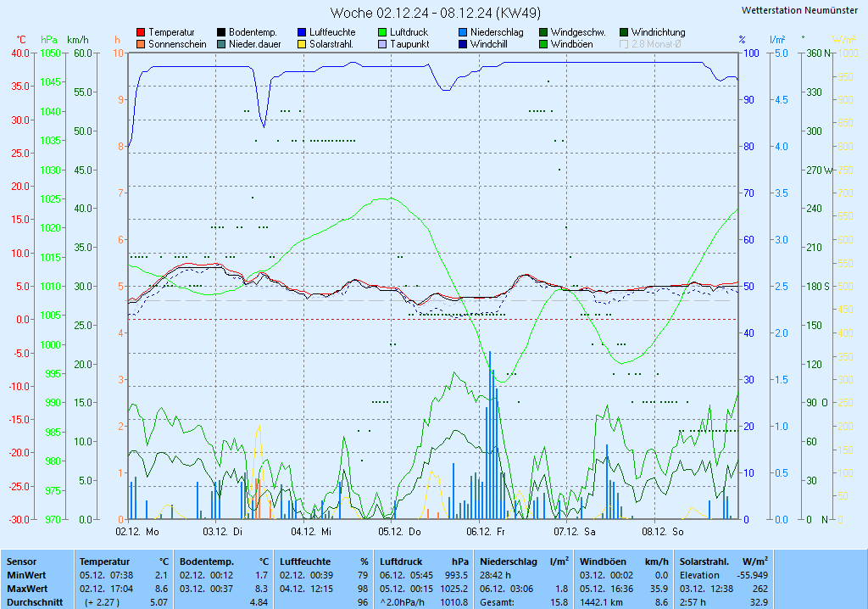The height and width of the screenshot is (609, 868).
Task: Select the Nieder.dauer legend marker
Action: pos(221,44)
